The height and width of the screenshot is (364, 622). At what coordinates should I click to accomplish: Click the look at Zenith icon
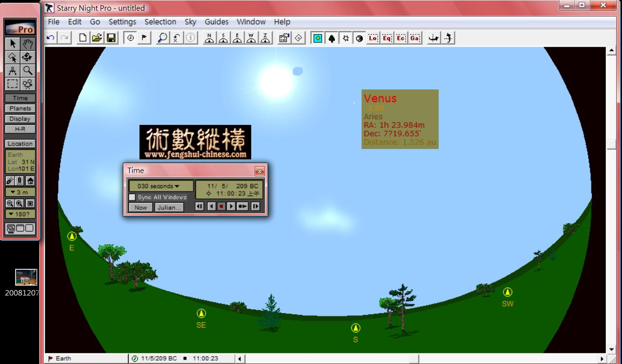click(x=265, y=38)
